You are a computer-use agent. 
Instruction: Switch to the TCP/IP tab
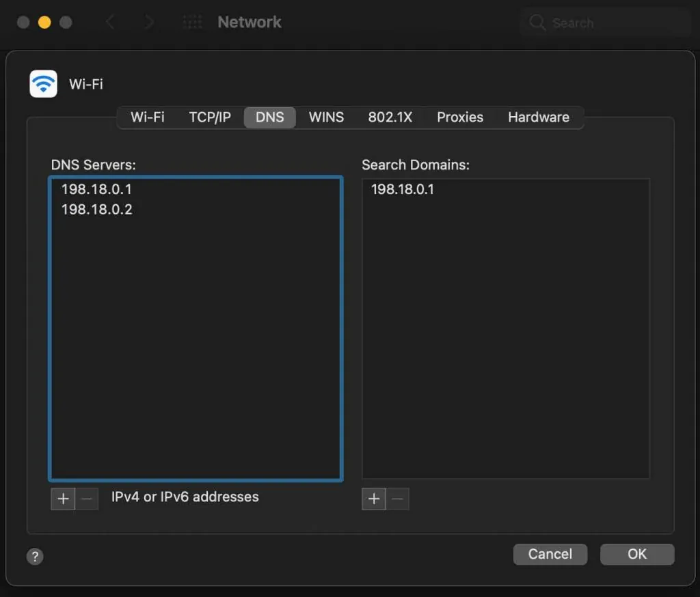(x=210, y=117)
